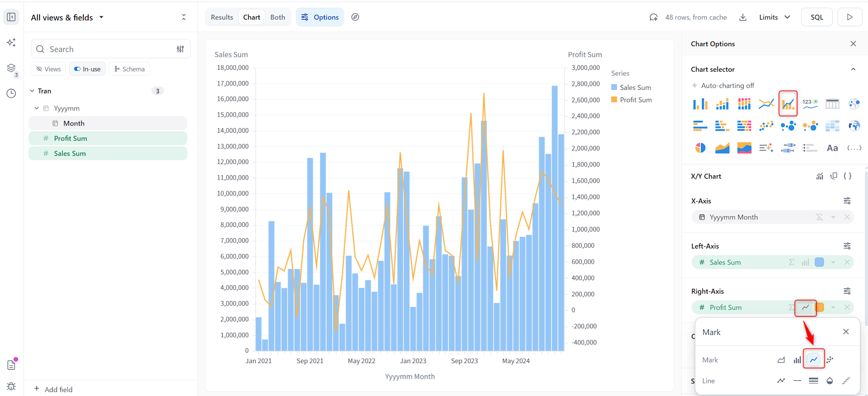This screenshot has width=868, height=396.
Task: Open the Limits dropdown
Action: [x=774, y=17]
